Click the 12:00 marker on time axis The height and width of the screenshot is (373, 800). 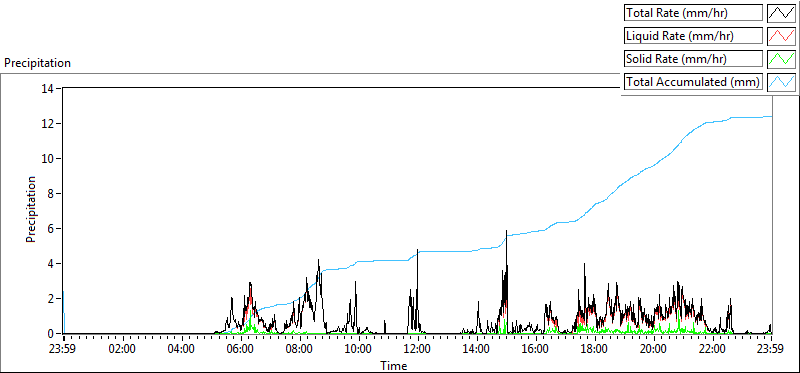pyautogui.click(x=417, y=349)
